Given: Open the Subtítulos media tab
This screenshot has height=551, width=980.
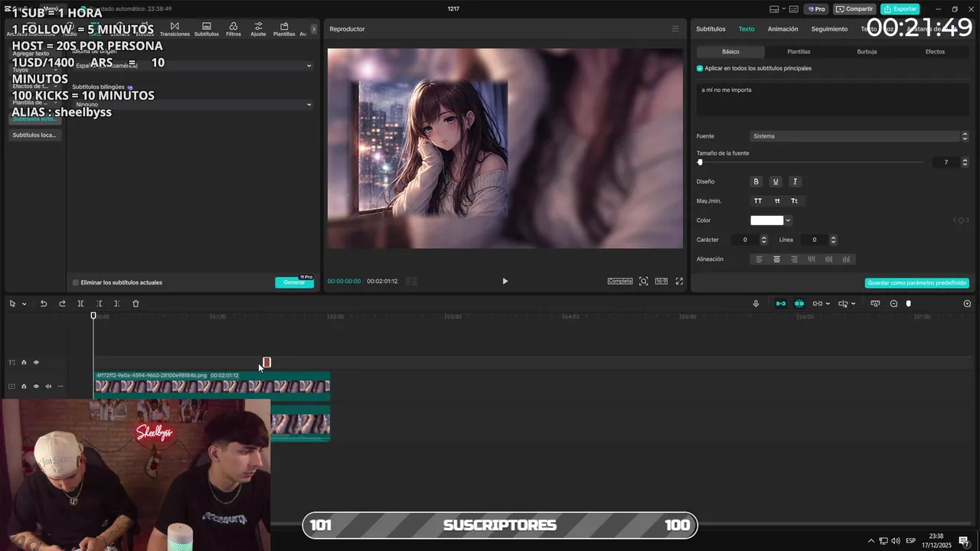Looking at the screenshot, I should click(x=206, y=29).
